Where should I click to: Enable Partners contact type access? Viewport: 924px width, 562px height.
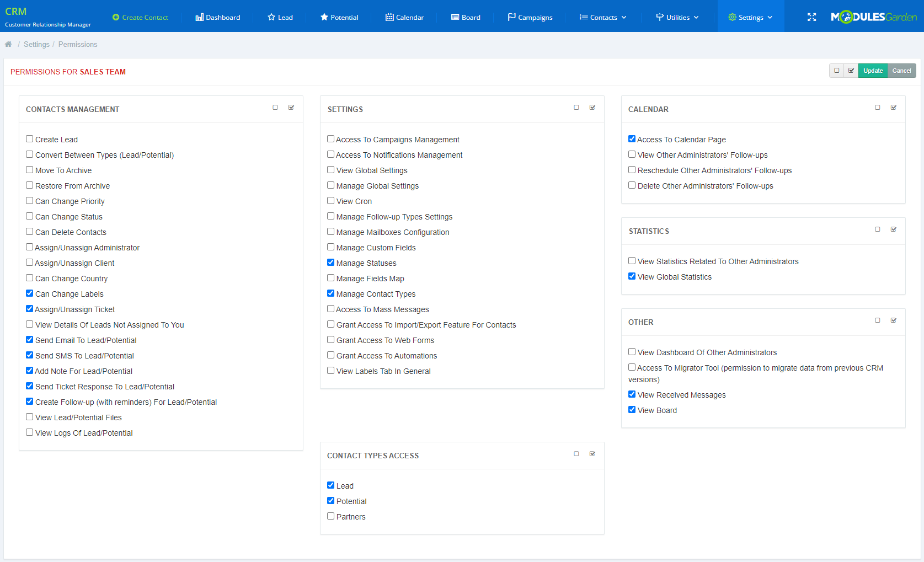[x=330, y=516]
